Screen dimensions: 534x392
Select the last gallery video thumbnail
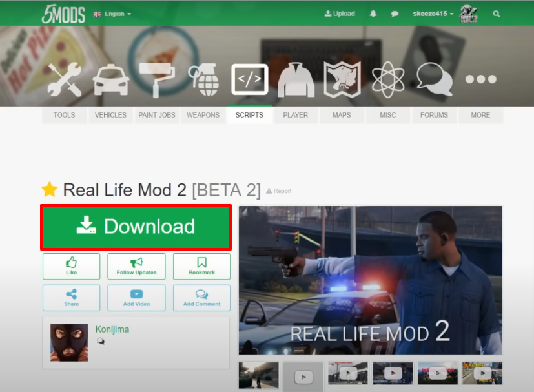[482, 373]
